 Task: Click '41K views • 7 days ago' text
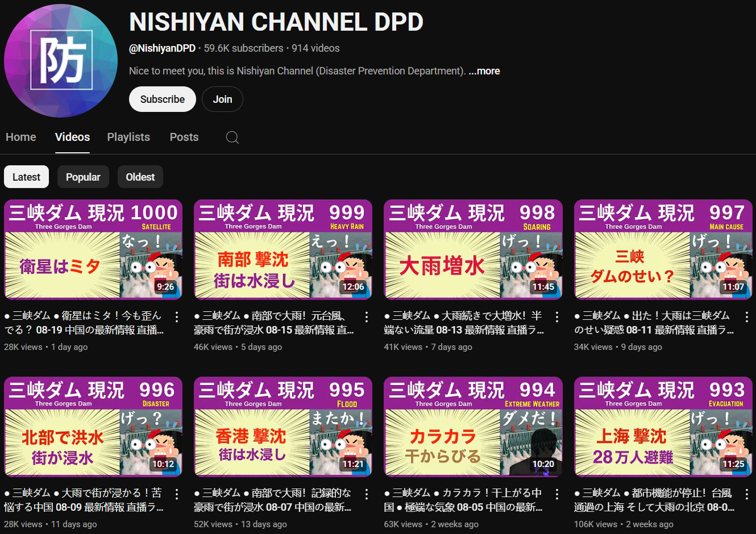click(x=428, y=347)
